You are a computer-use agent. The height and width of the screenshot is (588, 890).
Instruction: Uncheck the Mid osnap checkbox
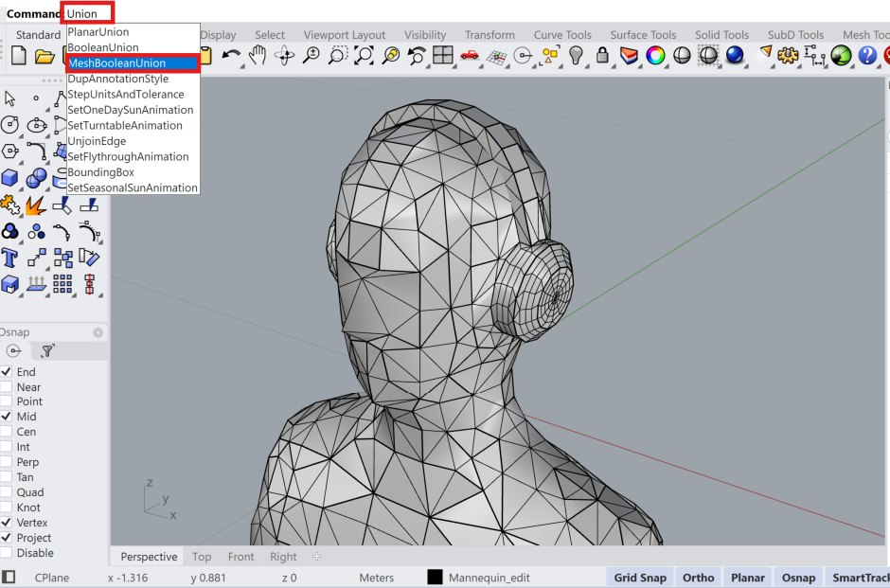click(7, 417)
